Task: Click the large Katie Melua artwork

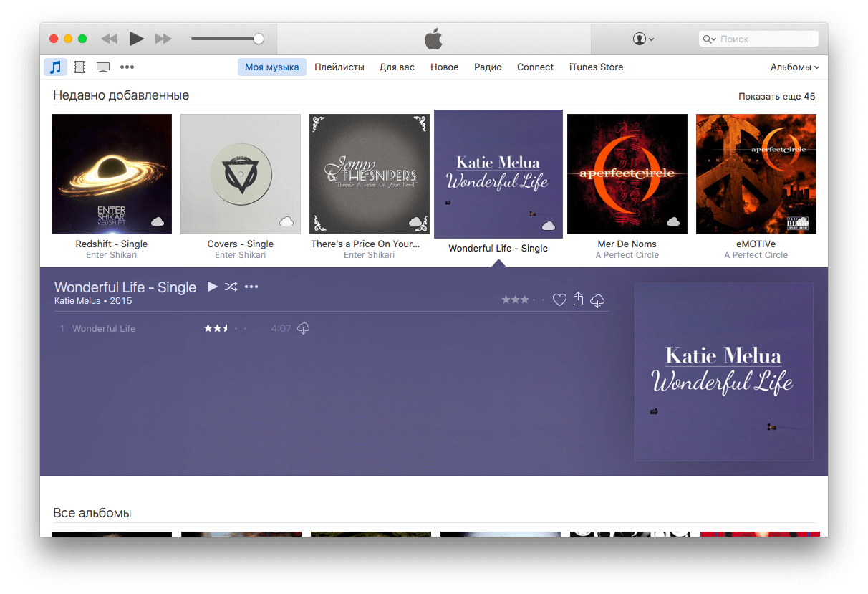Action: click(x=723, y=372)
